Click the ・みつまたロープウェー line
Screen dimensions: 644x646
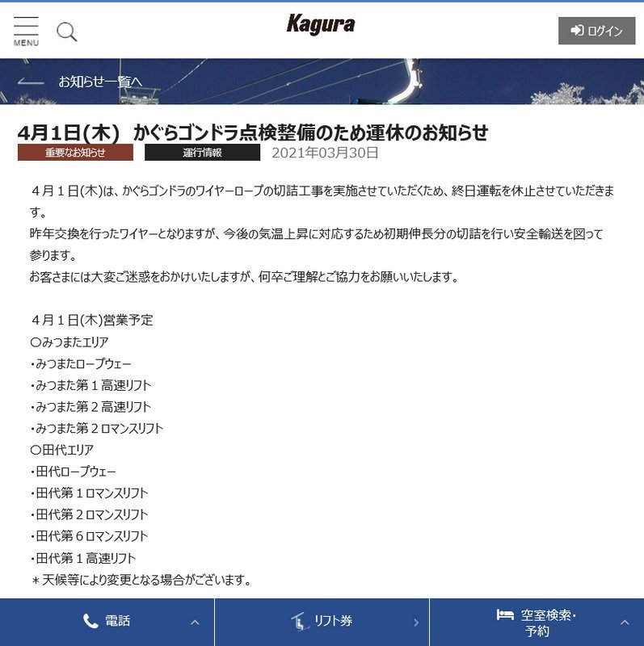pos(80,364)
